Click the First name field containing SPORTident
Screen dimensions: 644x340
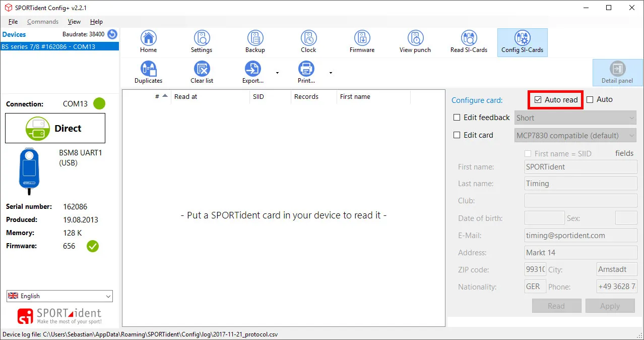coord(581,167)
